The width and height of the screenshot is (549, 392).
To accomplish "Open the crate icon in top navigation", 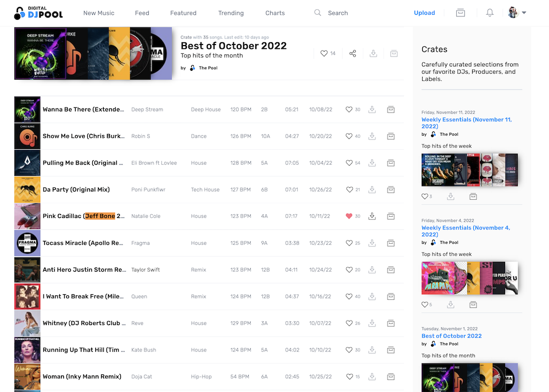I will [x=461, y=13].
